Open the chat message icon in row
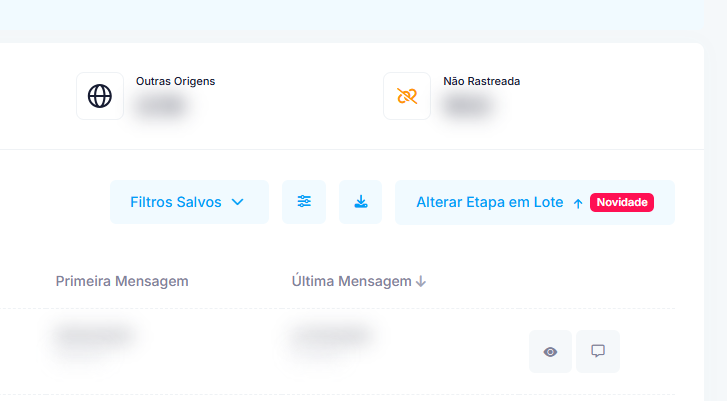The height and width of the screenshot is (401, 727). (x=598, y=351)
